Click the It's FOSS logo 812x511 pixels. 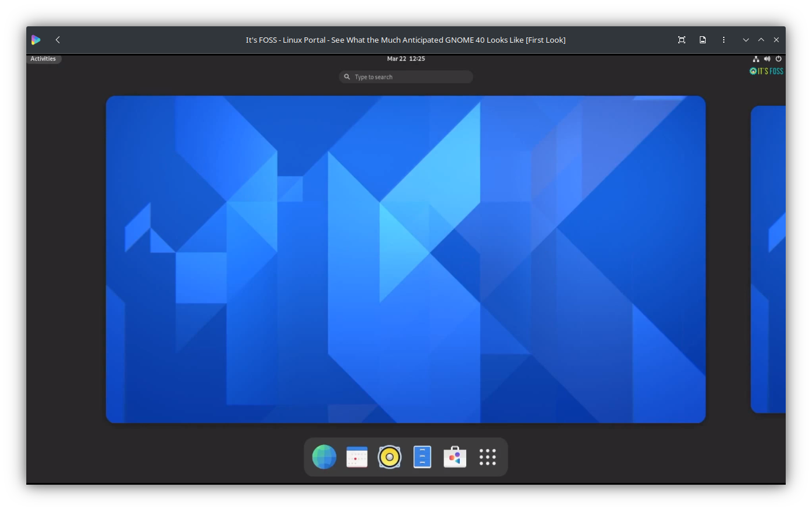pyautogui.click(x=766, y=71)
